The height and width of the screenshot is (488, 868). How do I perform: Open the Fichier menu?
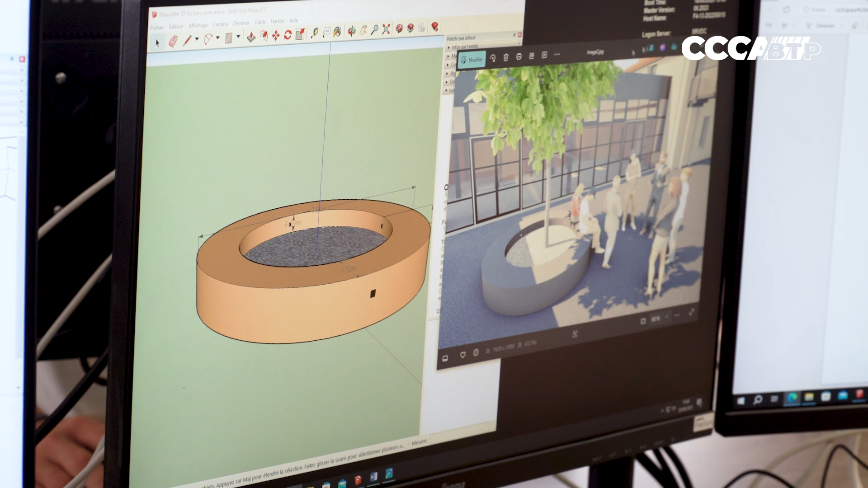[x=157, y=28]
